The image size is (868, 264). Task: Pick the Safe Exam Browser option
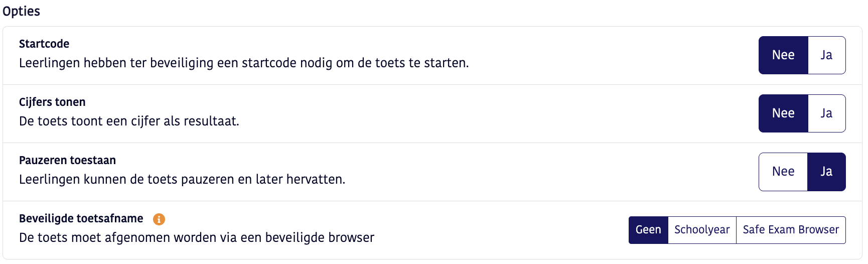(x=791, y=230)
